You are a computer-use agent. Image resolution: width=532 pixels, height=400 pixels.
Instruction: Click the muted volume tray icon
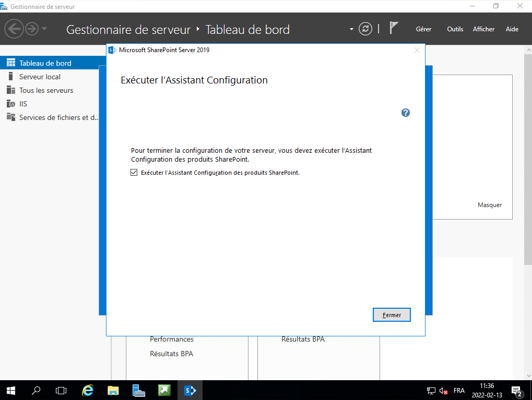point(443,391)
